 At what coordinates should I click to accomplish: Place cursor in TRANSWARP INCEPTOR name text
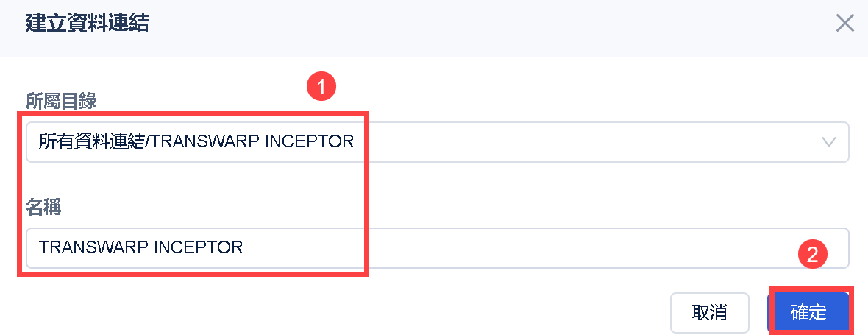[x=140, y=247]
